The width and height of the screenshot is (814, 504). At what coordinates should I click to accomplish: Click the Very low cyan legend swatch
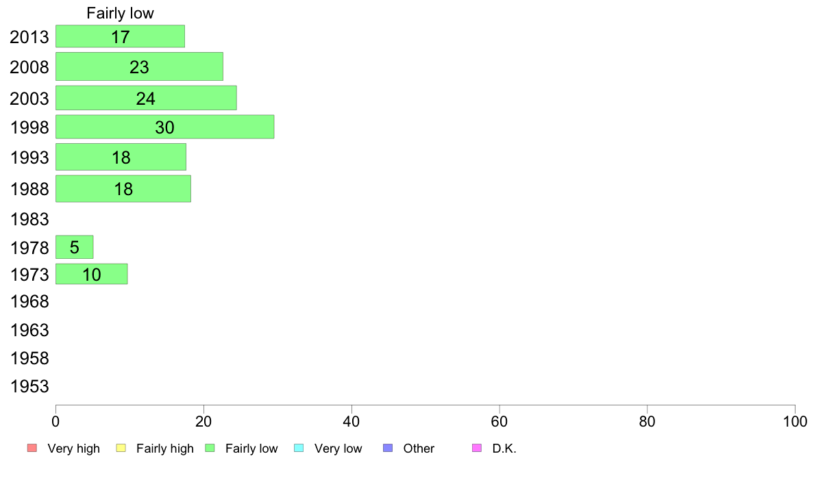tap(299, 448)
